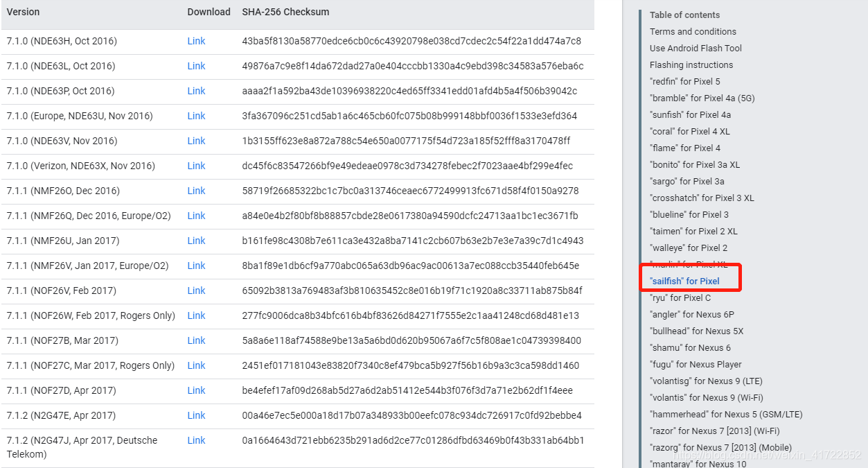868x468 pixels.
Task: Go to Terms and conditions in contents
Action: pyautogui.click(x=693, y=31)
